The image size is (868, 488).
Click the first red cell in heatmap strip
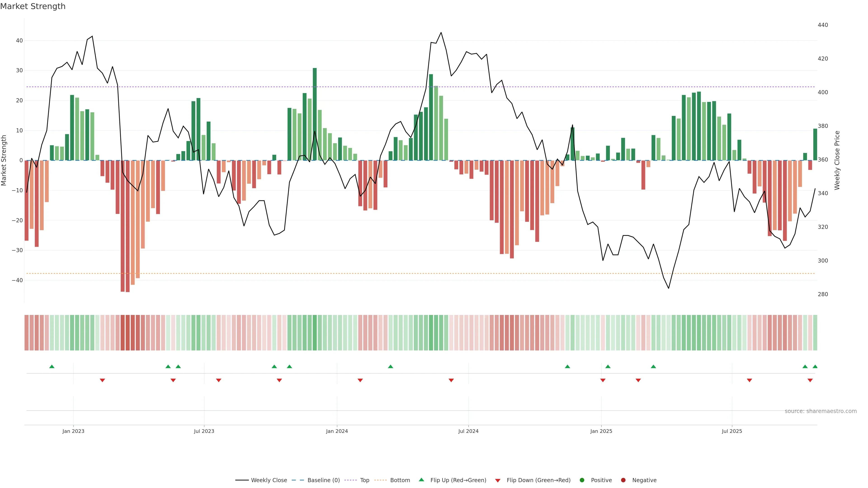pyautogui.click(x=26, y=332)
